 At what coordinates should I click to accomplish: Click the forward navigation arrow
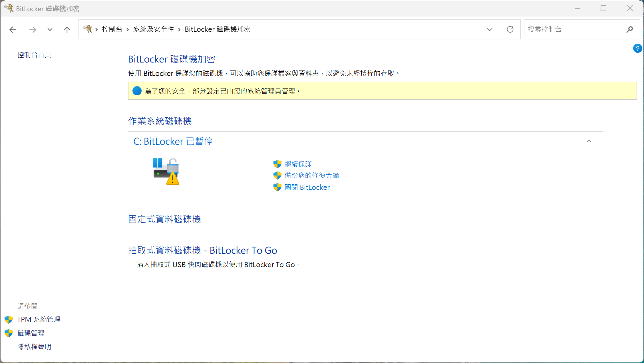[x=33, y=29]
